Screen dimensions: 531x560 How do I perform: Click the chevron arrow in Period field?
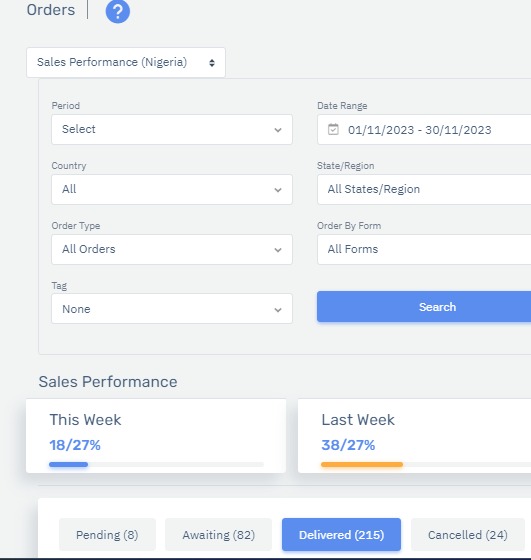(x=278, y=130)
